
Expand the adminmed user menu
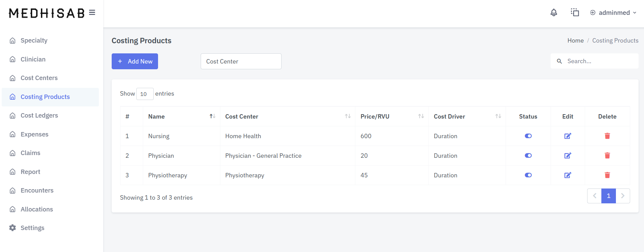[613, 13]
